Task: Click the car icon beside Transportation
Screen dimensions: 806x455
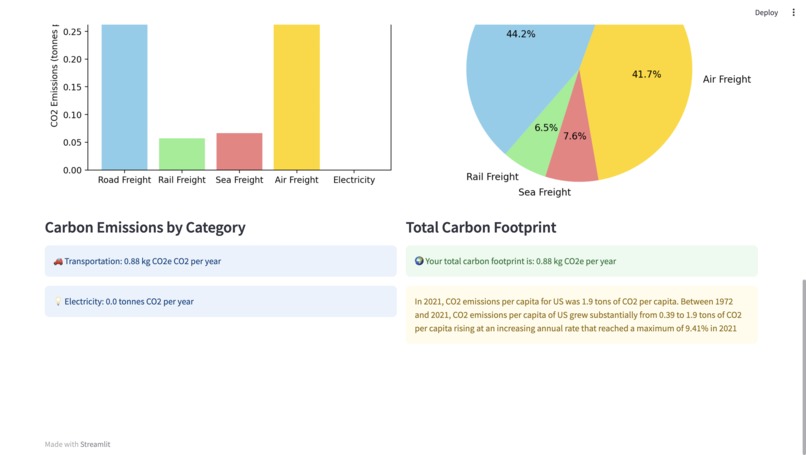Action: click(58, 261)
